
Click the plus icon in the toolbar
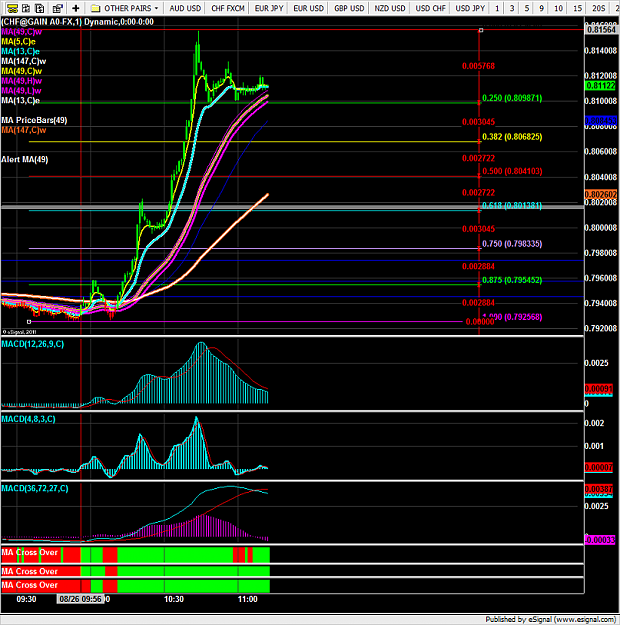(76, 8)
